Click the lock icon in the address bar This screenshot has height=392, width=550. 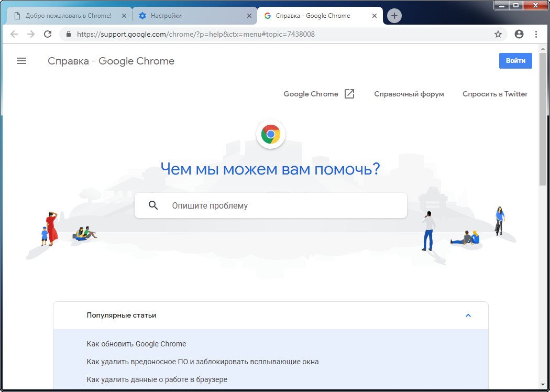(69, 34)
